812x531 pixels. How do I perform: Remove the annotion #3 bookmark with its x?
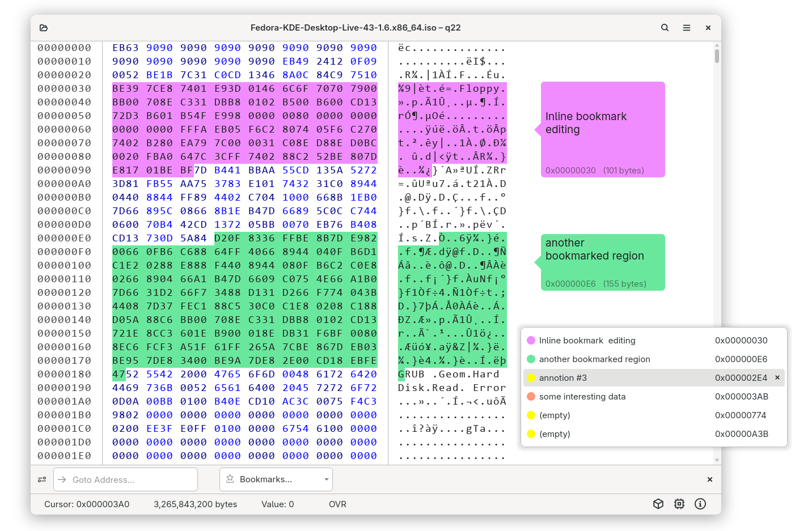[x=777, y=377]
